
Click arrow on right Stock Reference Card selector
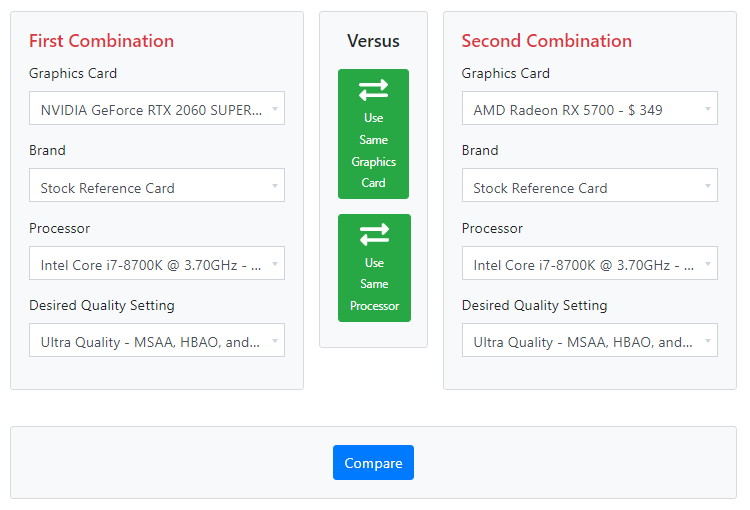(707, 186)
